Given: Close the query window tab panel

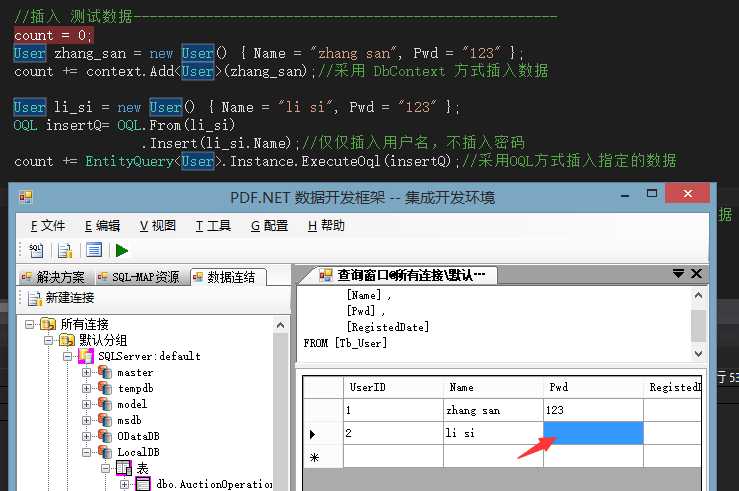Looking at the screenshot, I should [696, 274].
